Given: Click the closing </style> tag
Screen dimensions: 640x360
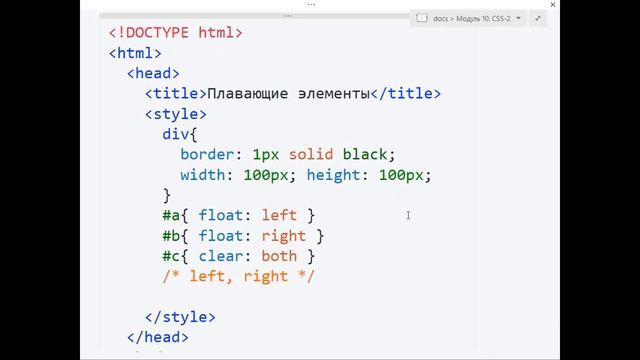Looking at the screenshot, I should 180,317.
